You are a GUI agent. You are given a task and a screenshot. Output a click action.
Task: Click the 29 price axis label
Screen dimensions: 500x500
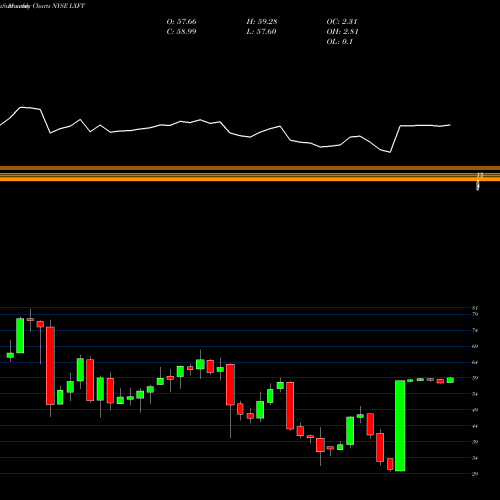coord(475,474)
